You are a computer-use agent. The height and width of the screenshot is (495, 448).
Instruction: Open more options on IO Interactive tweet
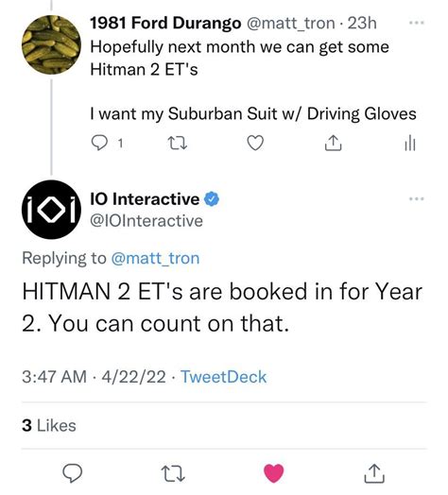coord(417,199)
